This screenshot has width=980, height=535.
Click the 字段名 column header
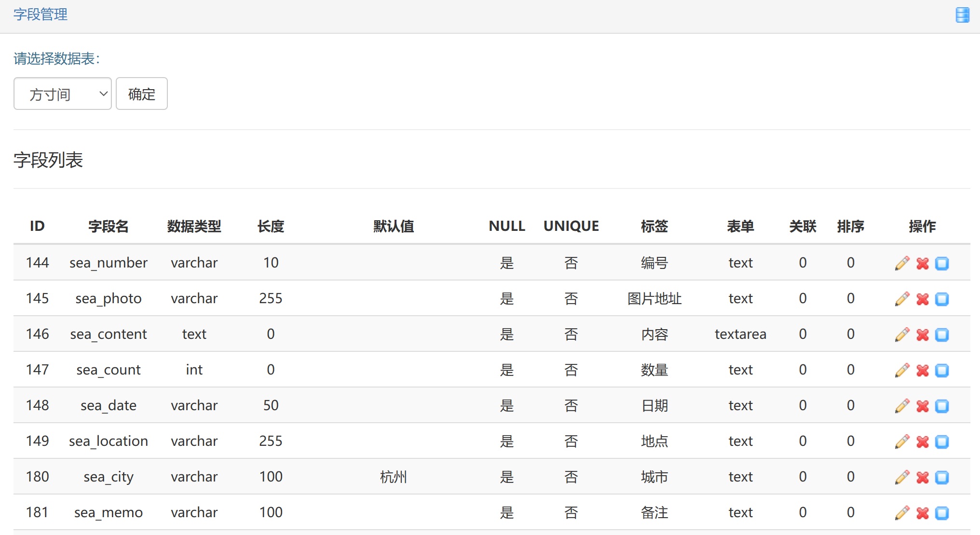click(109, 226)
